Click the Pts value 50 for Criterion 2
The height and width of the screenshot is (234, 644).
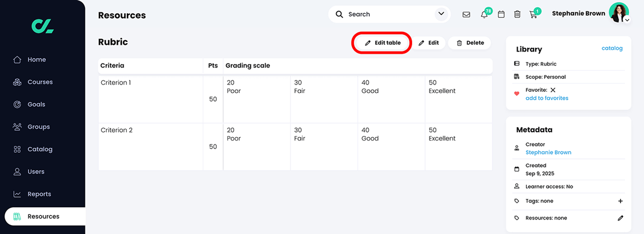pyautogui.click(x=213, y=147)
